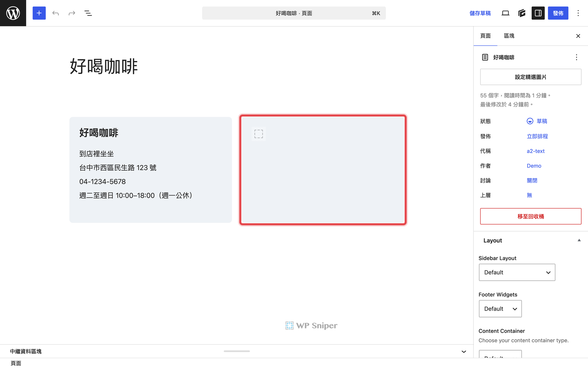Open the command palette for 好喝咖啡 · 頁面
The width and height of the screenshot is (588, 368).
[294, 13]
